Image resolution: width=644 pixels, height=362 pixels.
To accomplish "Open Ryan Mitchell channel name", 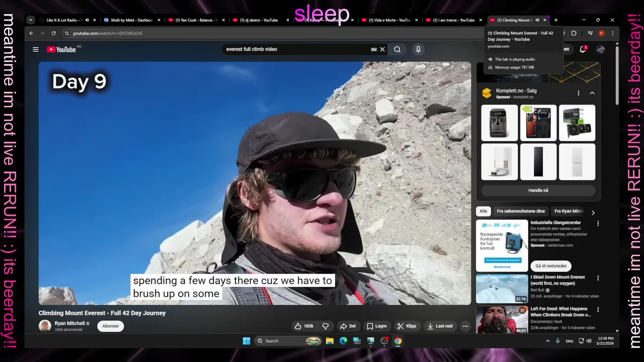I will click(x=69, y=323).
